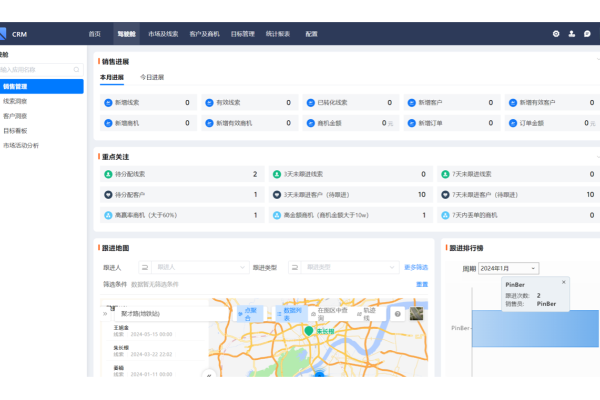Go to 首页 in top navigation

[x=95, y=34]
